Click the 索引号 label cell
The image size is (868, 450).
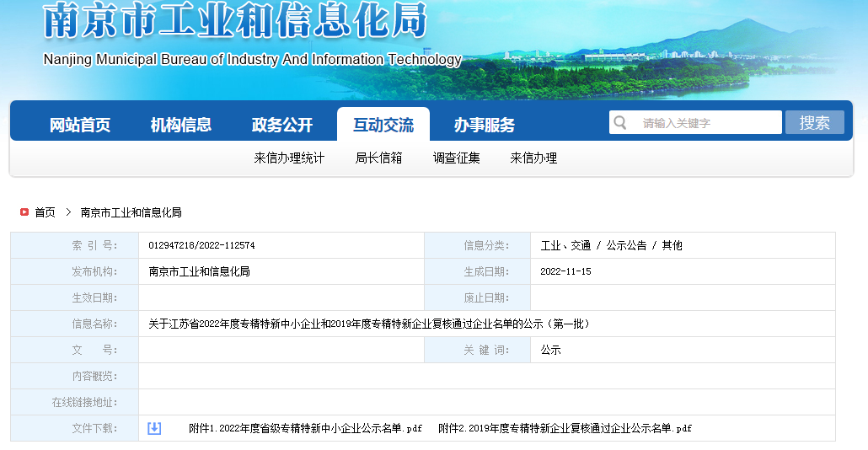75,245
